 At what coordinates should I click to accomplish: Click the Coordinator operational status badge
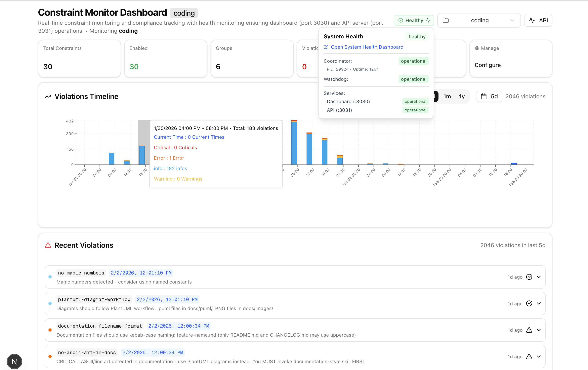point(413,61)
